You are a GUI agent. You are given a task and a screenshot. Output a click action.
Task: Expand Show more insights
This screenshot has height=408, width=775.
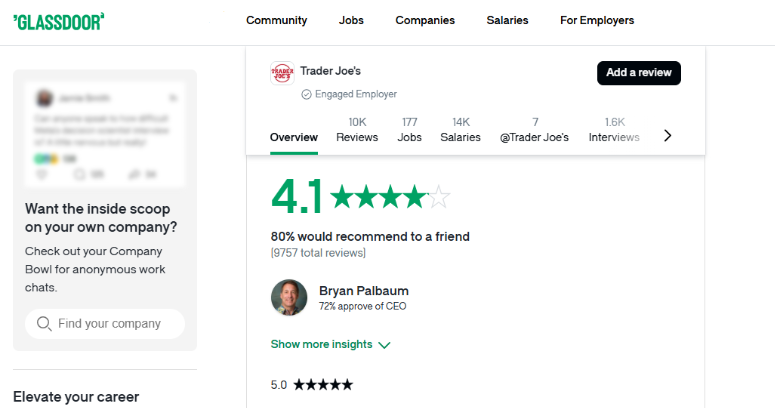click(331, 344)
